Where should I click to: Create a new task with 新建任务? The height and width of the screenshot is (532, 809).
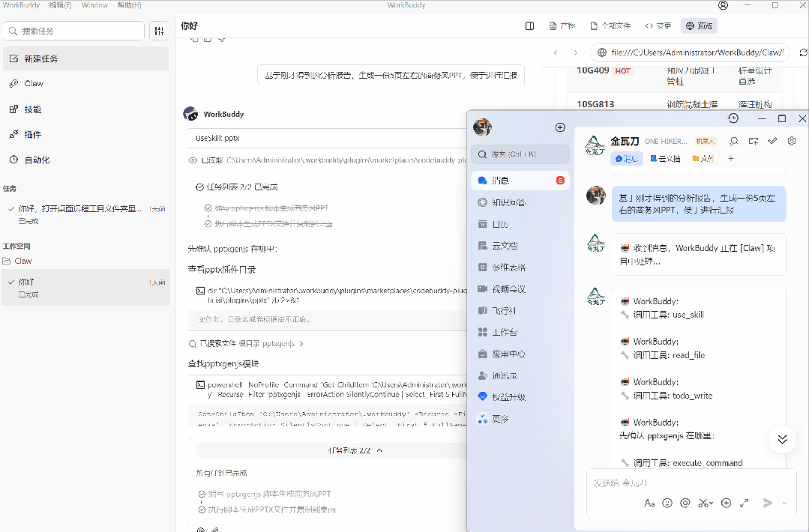[85, 58]
